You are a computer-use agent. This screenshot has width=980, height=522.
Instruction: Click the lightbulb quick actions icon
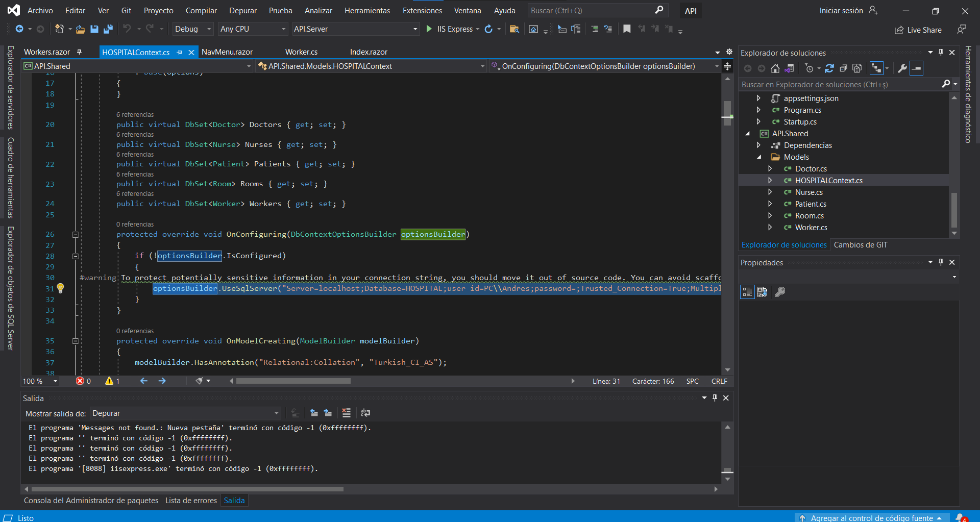point(60,288)
